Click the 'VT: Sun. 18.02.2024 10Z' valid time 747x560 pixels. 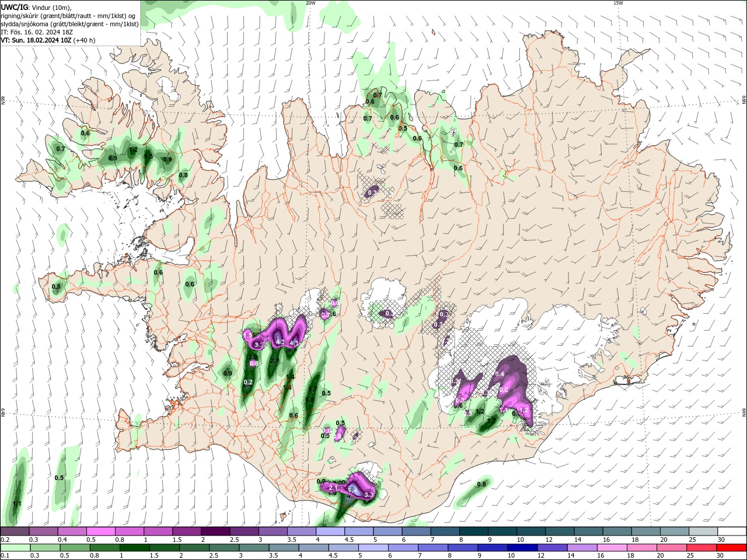pos(36,40)
